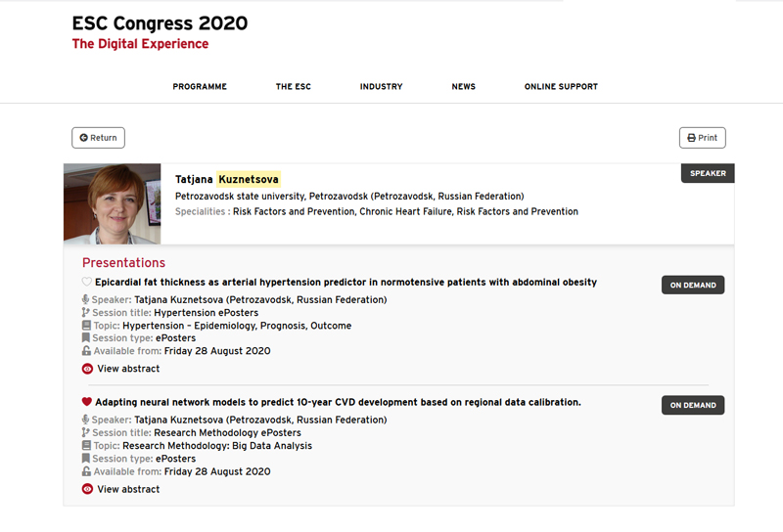Open ON DEMAND for Epicardial fat presentation
The height and width of the screenshot is (532, 783).
[x=693, y=285]
